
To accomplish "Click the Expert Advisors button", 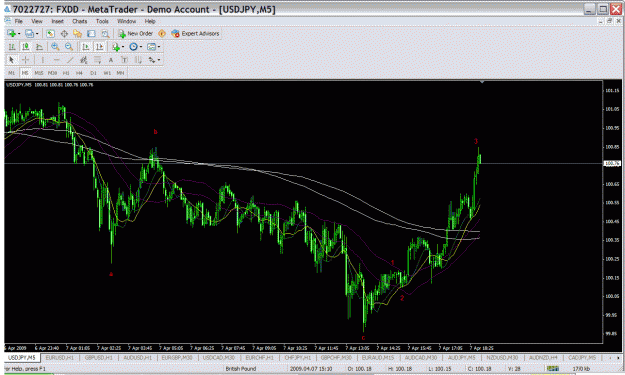I will 195,34.
